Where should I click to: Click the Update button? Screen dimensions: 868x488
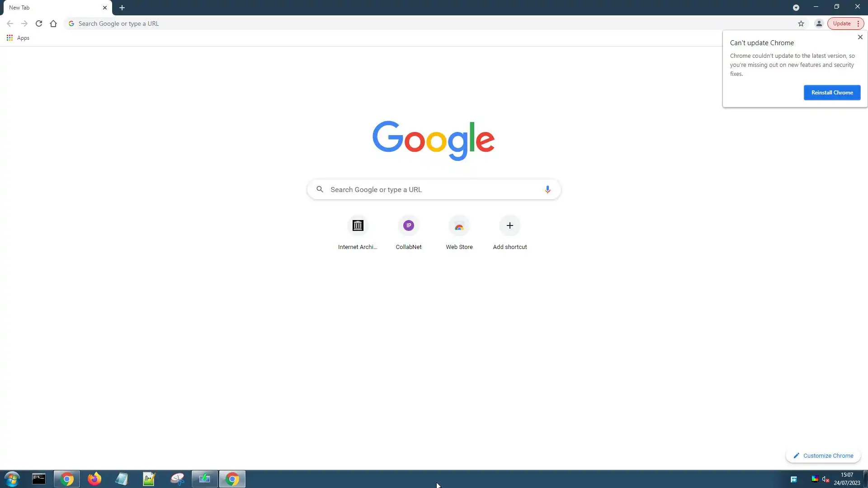[x=841, y=23]
